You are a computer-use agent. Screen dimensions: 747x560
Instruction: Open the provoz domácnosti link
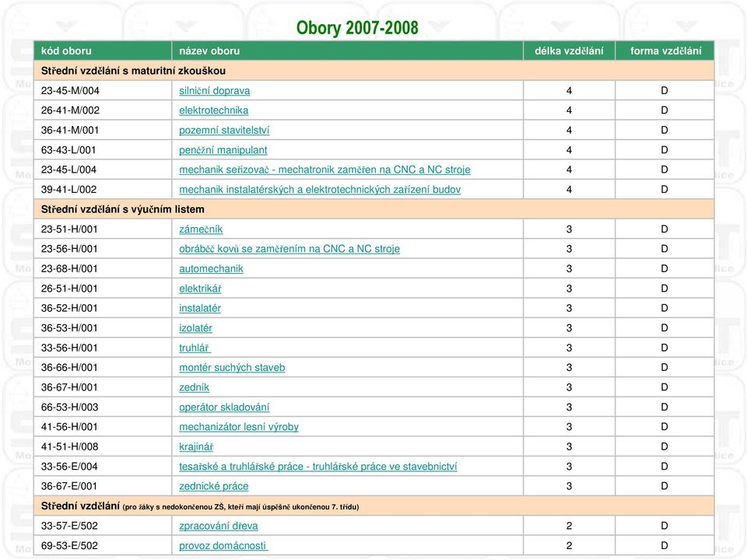point(223,546)
